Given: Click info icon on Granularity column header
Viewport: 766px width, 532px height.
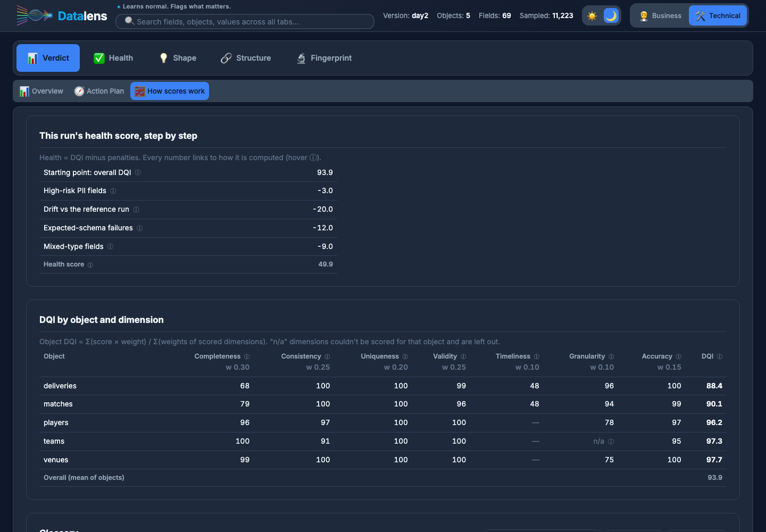Looking at the screenshot, I should tap(611, 356).
